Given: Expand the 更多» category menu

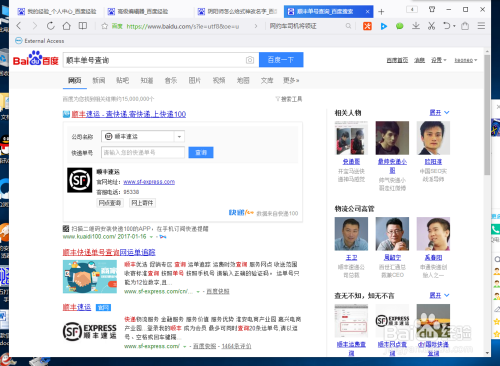Looking at the screenshot, I should tap(291, 80).
